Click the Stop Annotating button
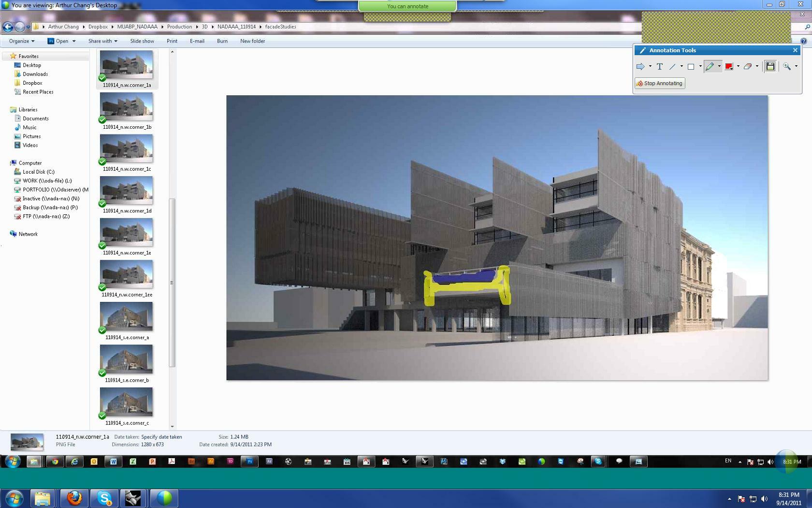The image size is (812, 508). [x=660, y=83]
